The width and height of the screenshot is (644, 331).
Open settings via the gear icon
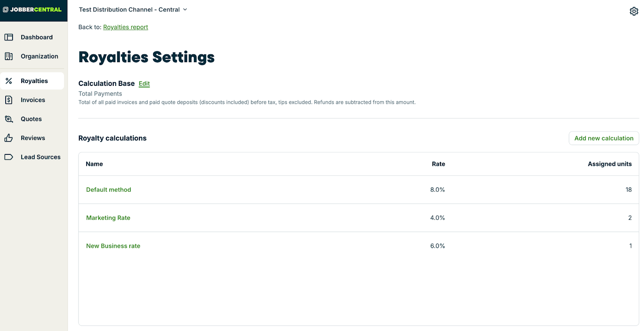point(634,11)
